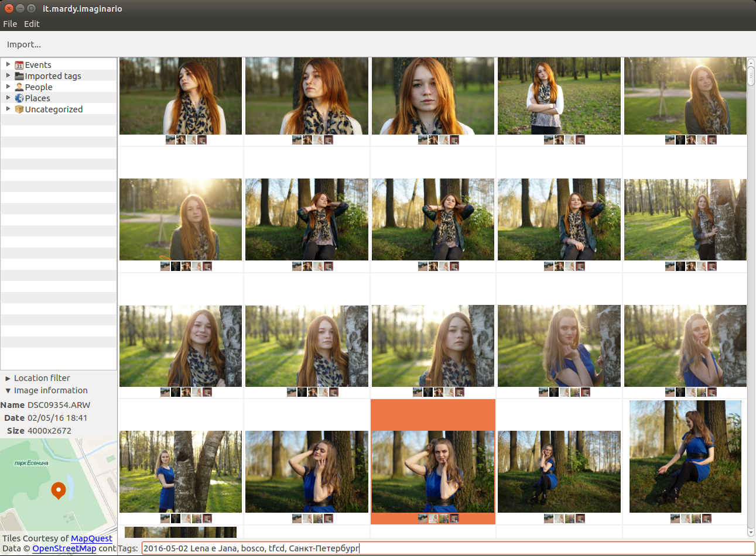Open the Edit menu
Screen dimensions: 756x556
(x=32, y=24)
